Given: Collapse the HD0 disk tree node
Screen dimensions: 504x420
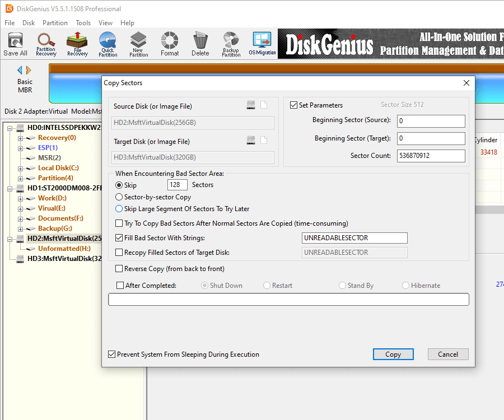Looking at the screenshot, I should tap(10, 128).
